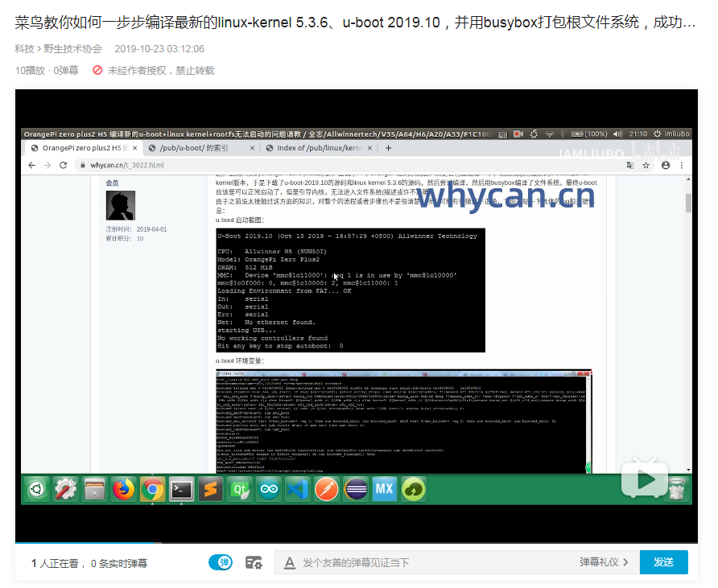Launch Visual Studio Code from the dock
The height and width of the screenshot is (588, 718).
coord(298,490)
